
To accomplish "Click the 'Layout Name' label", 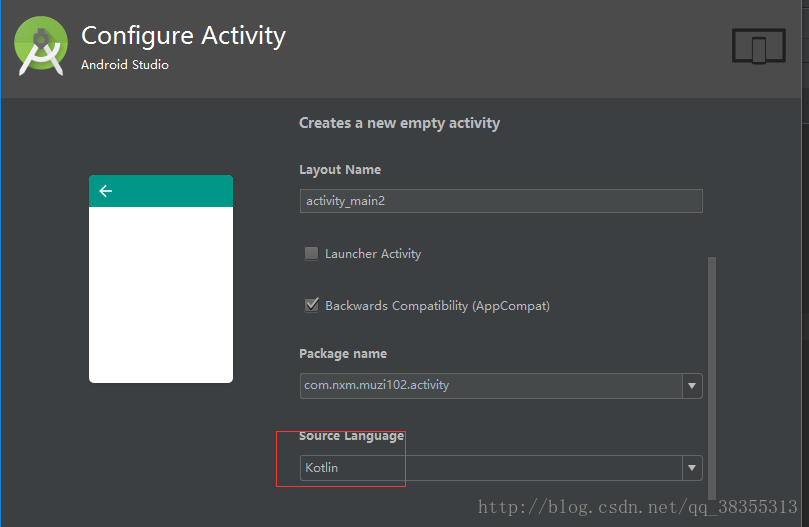I will (340, 169).
